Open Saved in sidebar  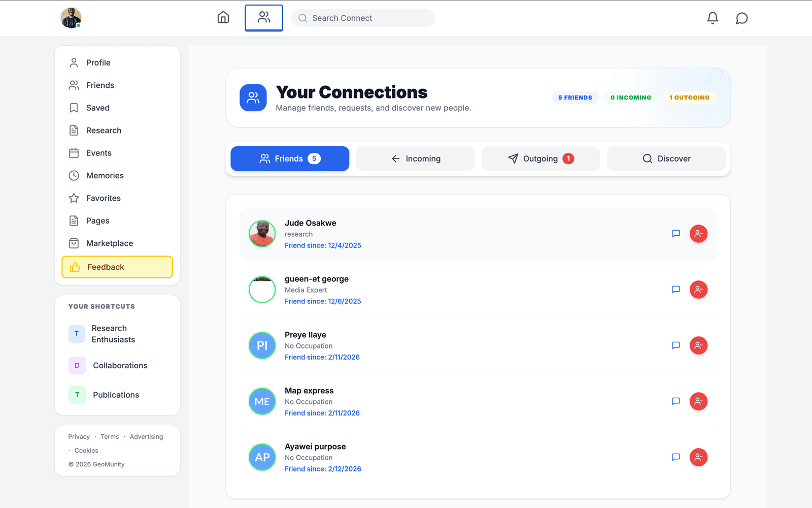pos(117,108)
